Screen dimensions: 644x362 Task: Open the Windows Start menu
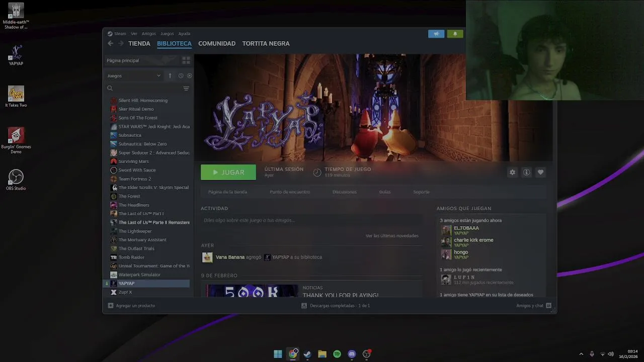278,354
